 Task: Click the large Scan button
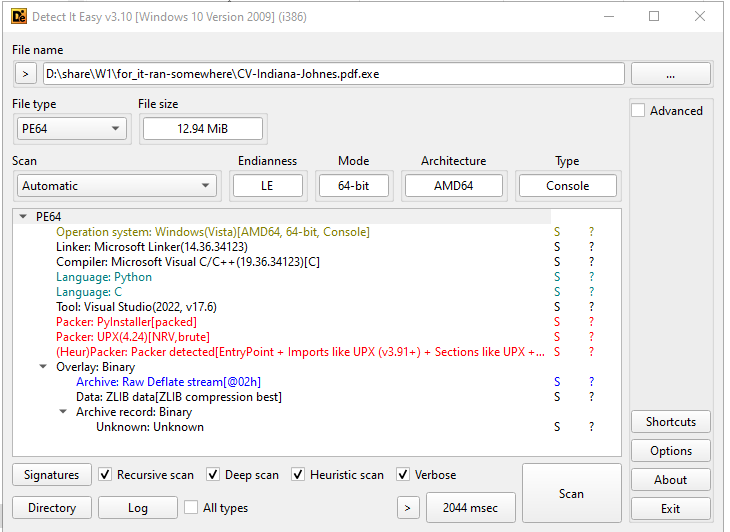571,493
